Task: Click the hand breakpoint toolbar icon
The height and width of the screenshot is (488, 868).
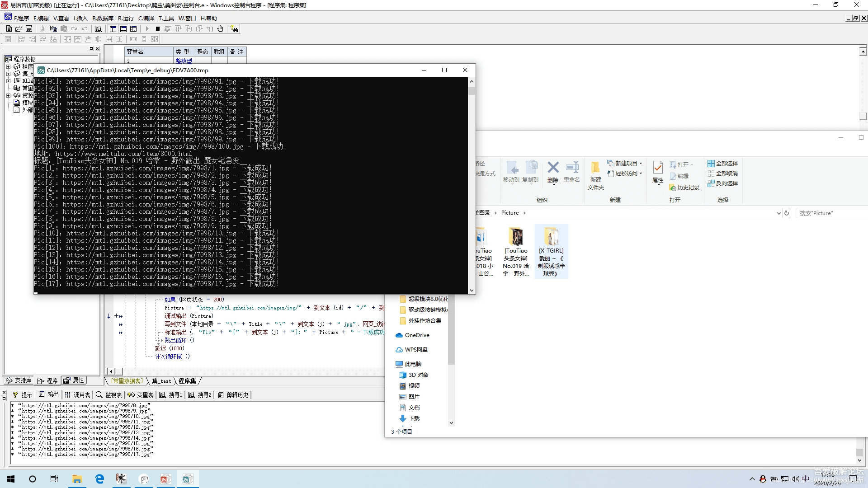Action: click(220, 29)
